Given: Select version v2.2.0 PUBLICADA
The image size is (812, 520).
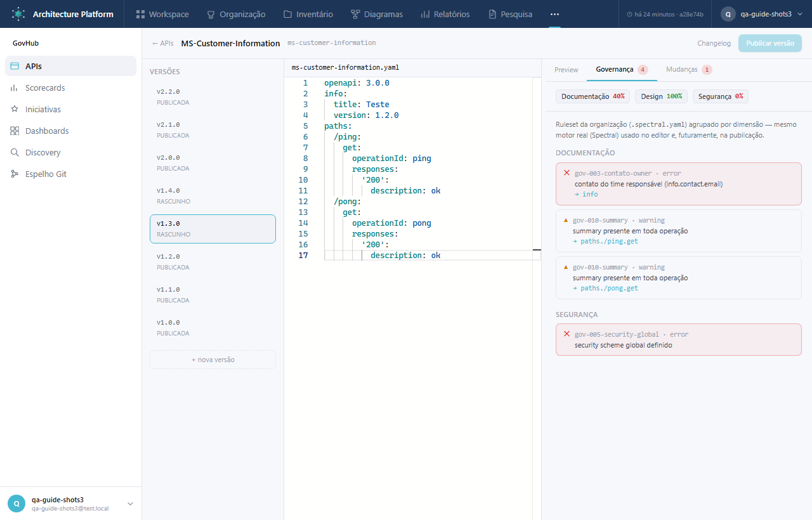Looking at the screenshot, I should click(213, 96).
